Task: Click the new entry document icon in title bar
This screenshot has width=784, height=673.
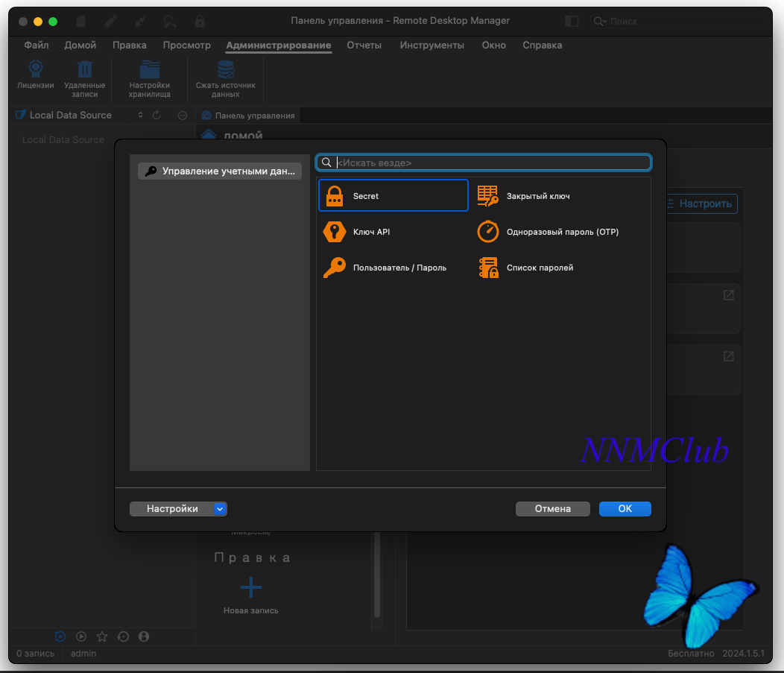Action: [80, 21]
